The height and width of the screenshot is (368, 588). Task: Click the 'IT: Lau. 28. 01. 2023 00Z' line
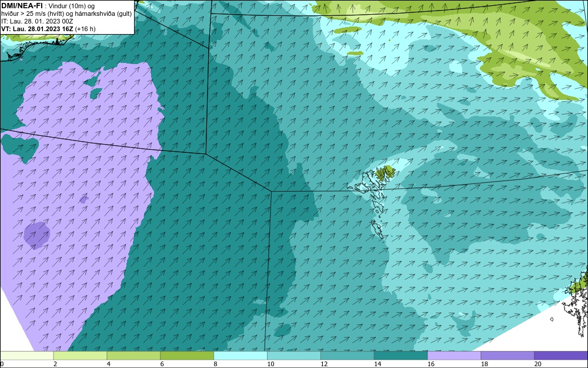pos(37,21)
